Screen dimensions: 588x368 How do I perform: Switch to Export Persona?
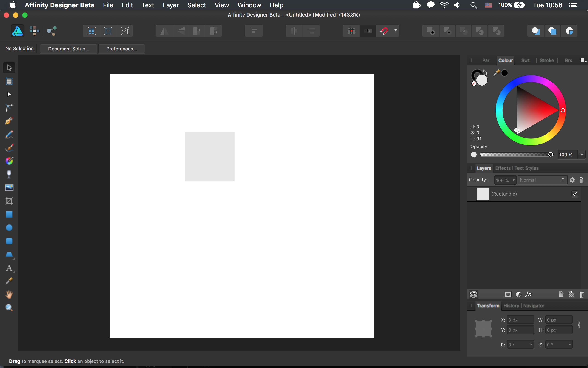51,31
